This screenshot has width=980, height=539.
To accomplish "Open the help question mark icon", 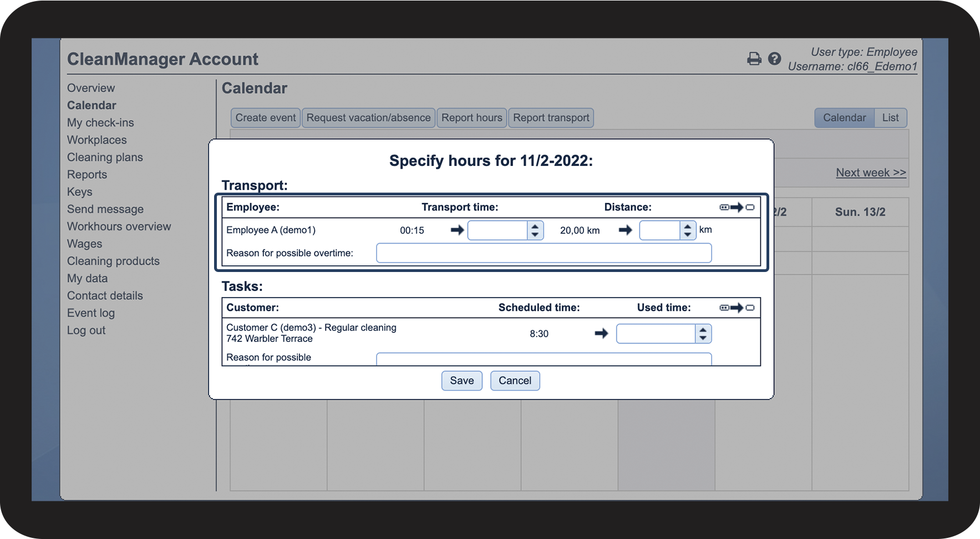I will [x=774, y=59].
